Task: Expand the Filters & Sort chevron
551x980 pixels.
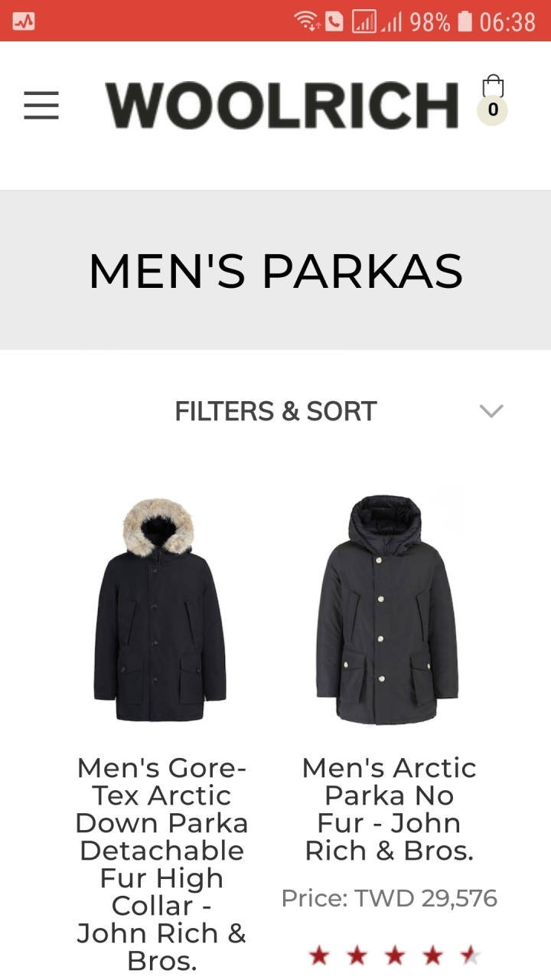Action: [491, 411]
